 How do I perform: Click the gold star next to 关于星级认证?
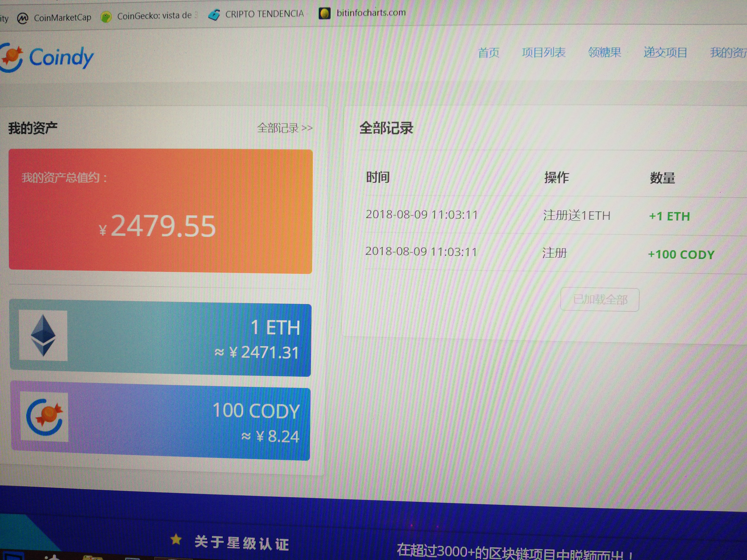176,539
